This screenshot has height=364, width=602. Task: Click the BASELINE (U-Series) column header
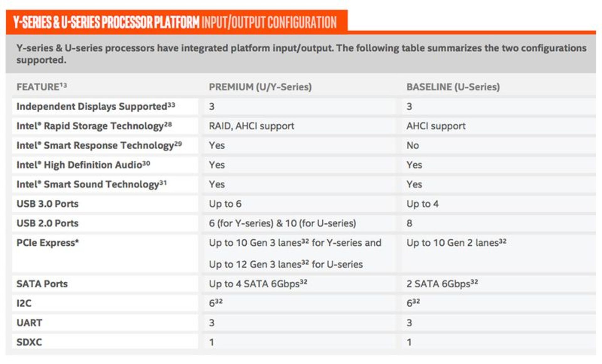click(x=453, y=87)
